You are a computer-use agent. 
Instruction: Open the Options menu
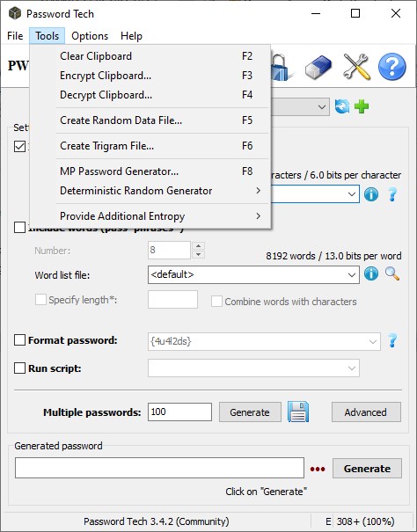(x=90, y=36)
